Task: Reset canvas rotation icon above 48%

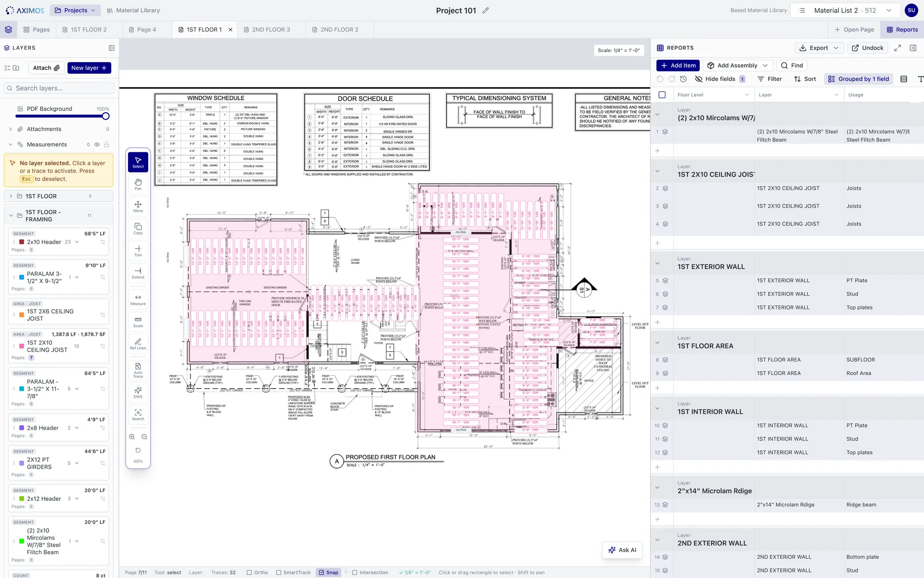Action: tap(138, 450)
